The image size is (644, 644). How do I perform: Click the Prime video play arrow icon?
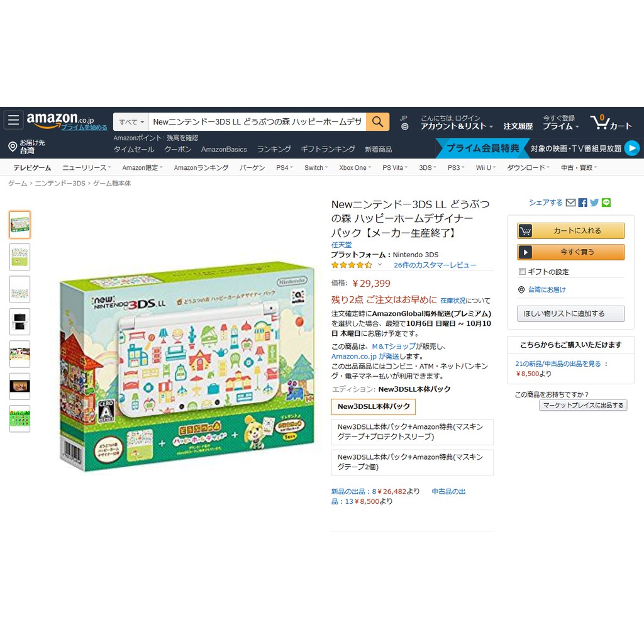click(x=631, y=148)
